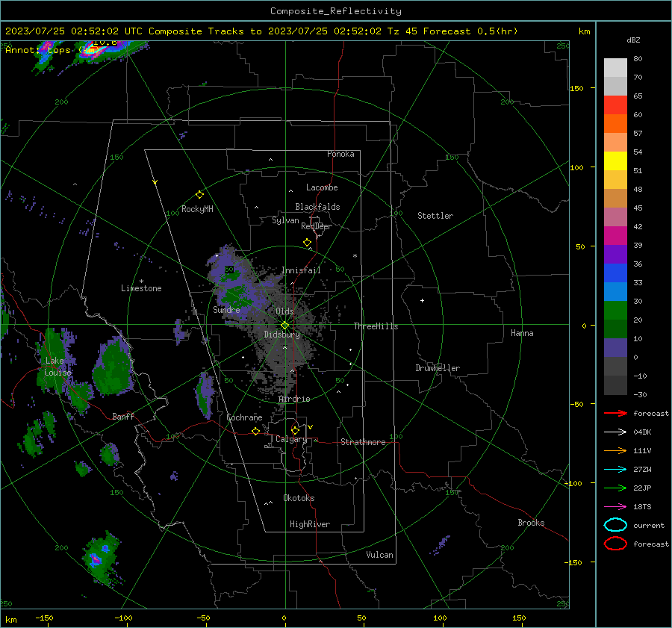Click the Lacombe city label

[x=322, y=187]
